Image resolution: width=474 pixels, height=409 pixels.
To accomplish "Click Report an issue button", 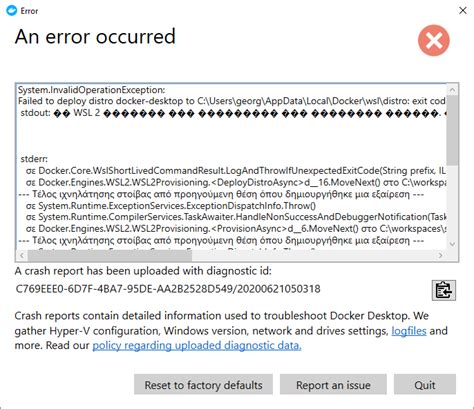I will pos(333,385).
